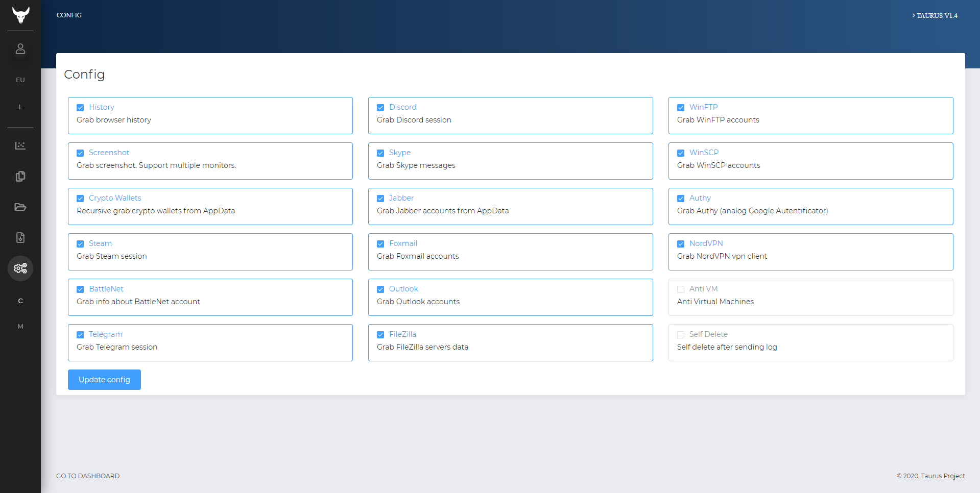Toggle the History checkbox
980x493 pixels.
[80, 108]
